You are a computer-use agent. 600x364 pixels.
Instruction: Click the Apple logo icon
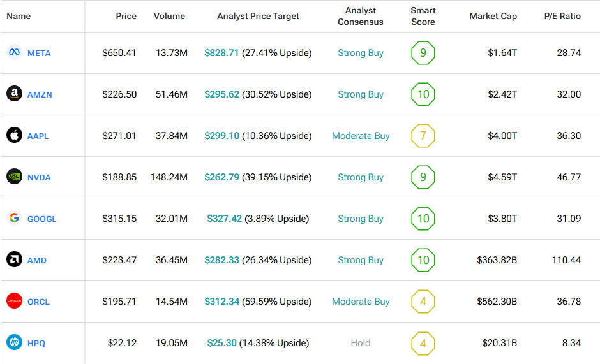coord(14,136)
